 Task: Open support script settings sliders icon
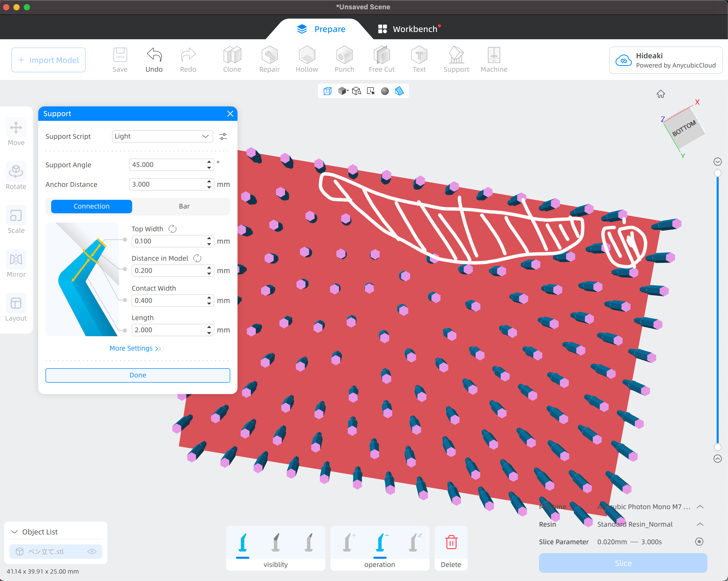point(223,136)
